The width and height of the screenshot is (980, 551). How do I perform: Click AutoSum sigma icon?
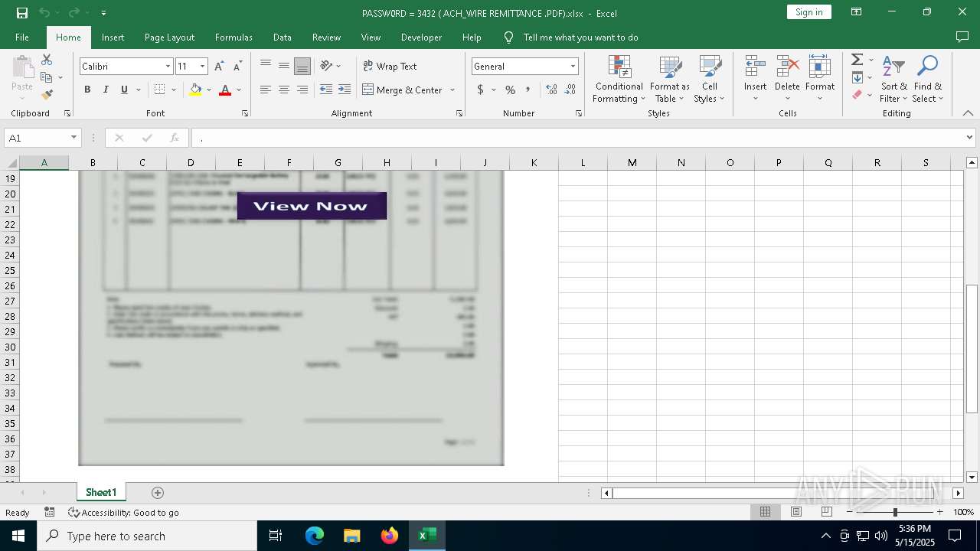pos(857,60)
